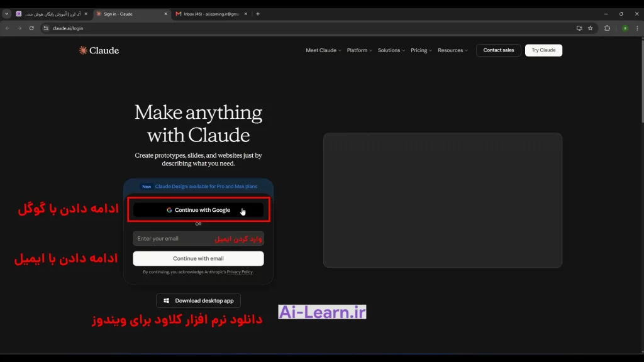Close the Gmail Inbox tab
Image resolution: width=644 pixels, height=362 pixels.
pyautogui.click(x=246, y=14)
